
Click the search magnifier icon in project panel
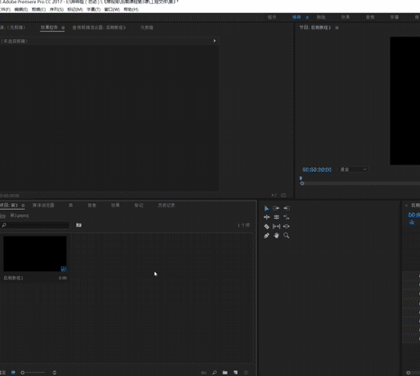click(4, 225)
